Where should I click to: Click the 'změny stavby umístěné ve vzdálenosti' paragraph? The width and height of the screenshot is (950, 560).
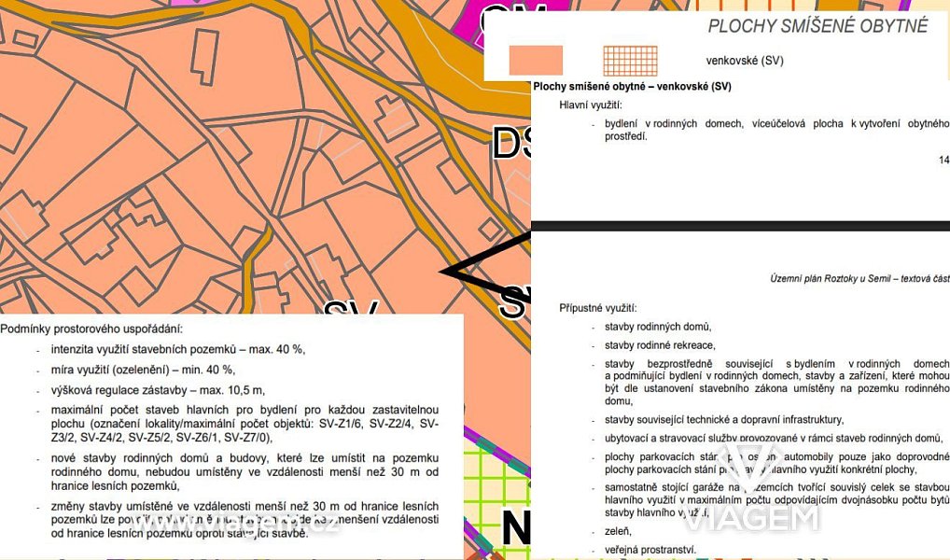pos(244,520)
